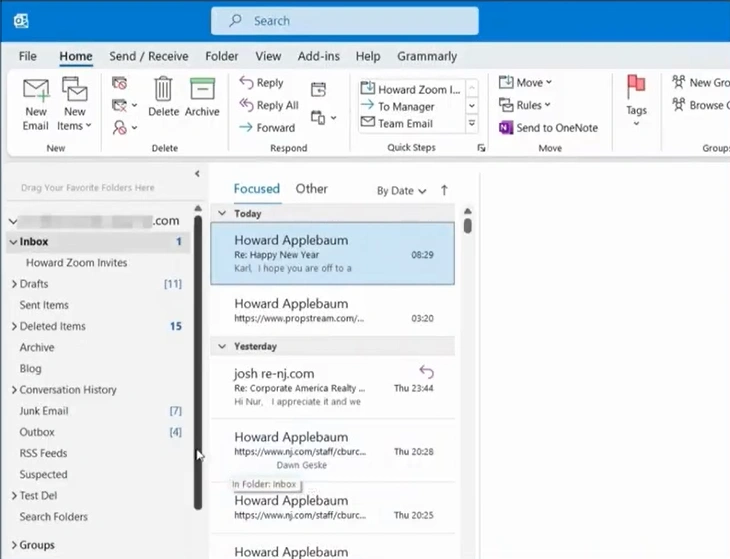The height and width of the screenshot is (559, 730).
Task: Open the Rules dropdown
Action: pos(525,105)
